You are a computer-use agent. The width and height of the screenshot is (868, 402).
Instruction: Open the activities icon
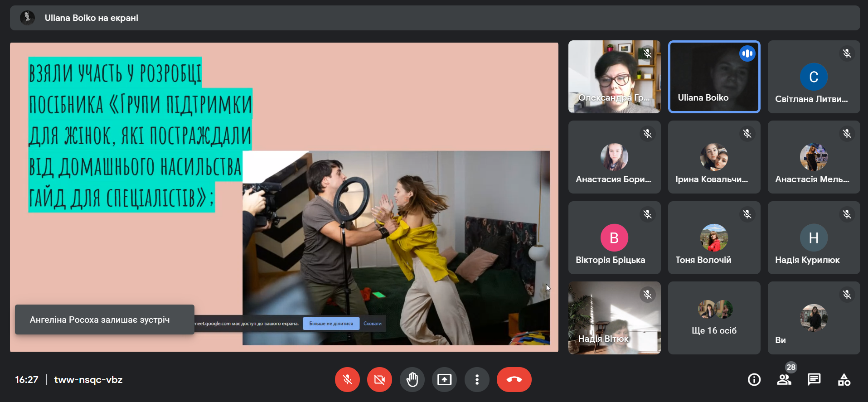coord(844,379)
